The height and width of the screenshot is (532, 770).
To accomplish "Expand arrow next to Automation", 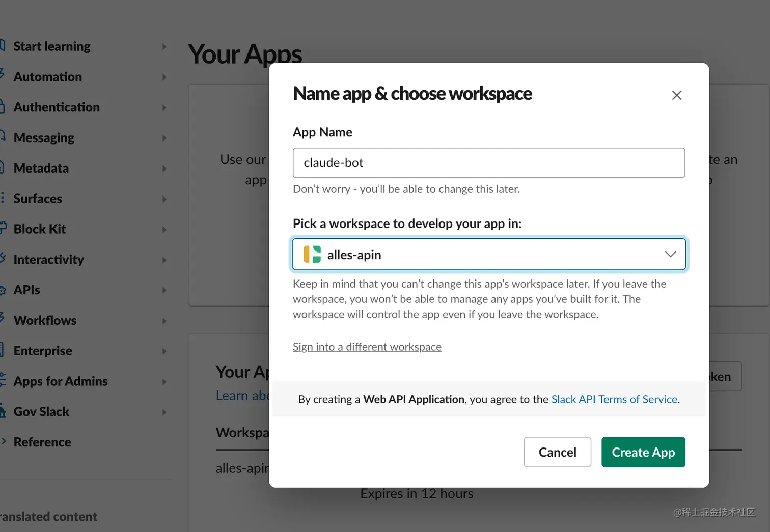I will 164,77.
